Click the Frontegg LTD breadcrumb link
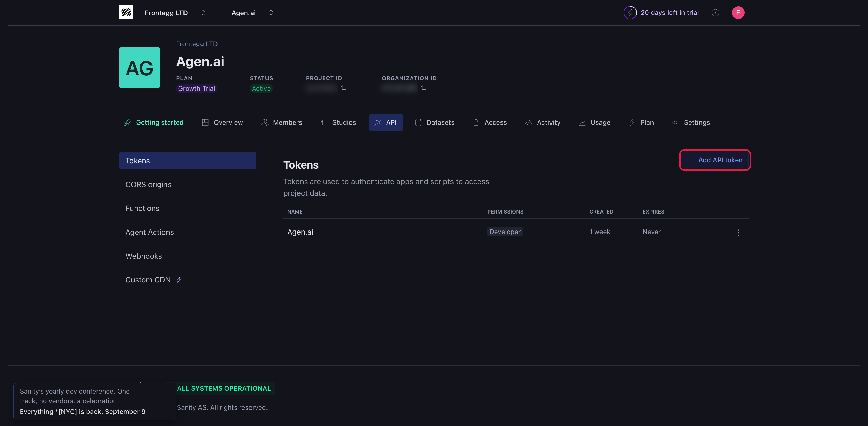868x426 pixels. 197,44
